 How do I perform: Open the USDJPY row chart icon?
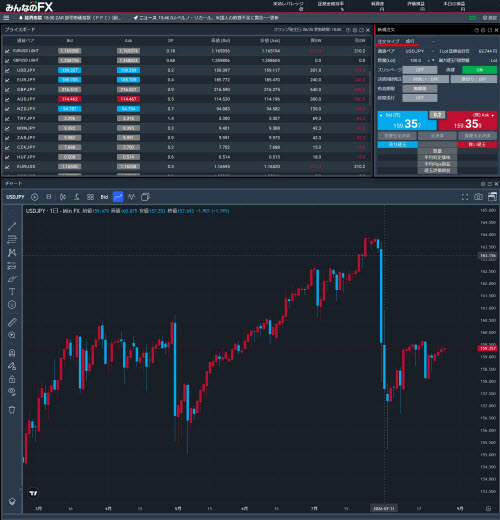7,70
